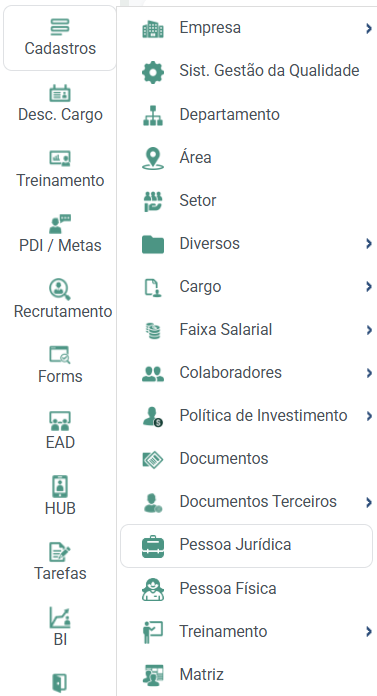Image resolution: width=377 pixels, height=696 pixels.
Task: Expand the Documentos Terceiros chevron
Action: 369,502
